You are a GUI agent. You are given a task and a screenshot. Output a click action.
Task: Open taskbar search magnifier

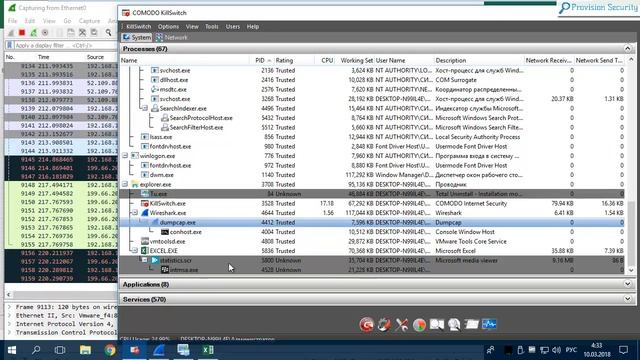36,350
